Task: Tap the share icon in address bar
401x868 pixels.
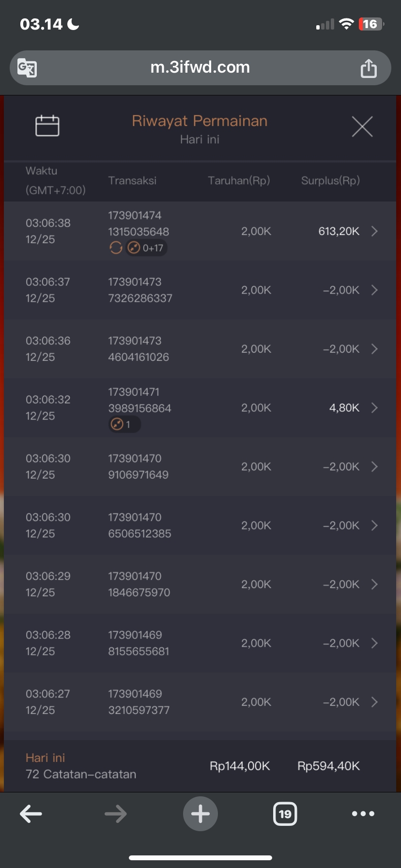Action: pyautogui.click(x=368, y=68)
